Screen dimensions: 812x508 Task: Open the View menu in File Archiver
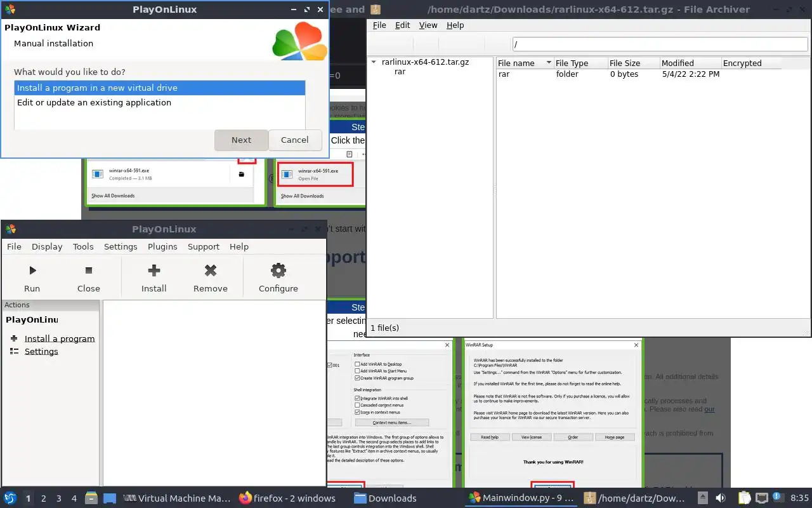click(x=428, y=25)
